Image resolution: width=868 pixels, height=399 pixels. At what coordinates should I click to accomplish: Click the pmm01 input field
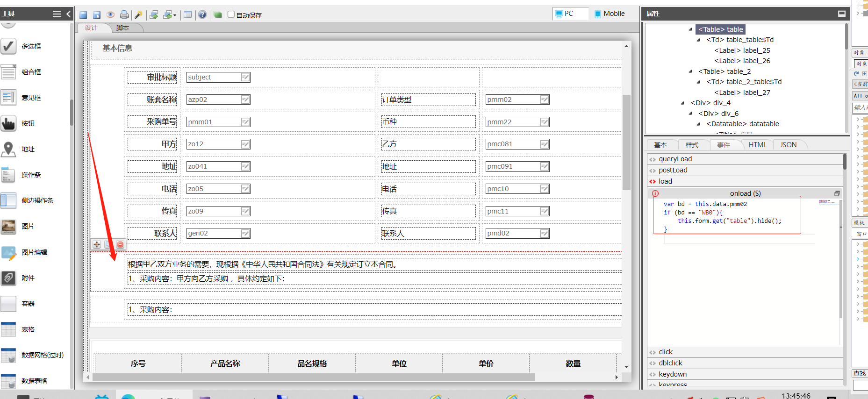click(x=218, y=122)
